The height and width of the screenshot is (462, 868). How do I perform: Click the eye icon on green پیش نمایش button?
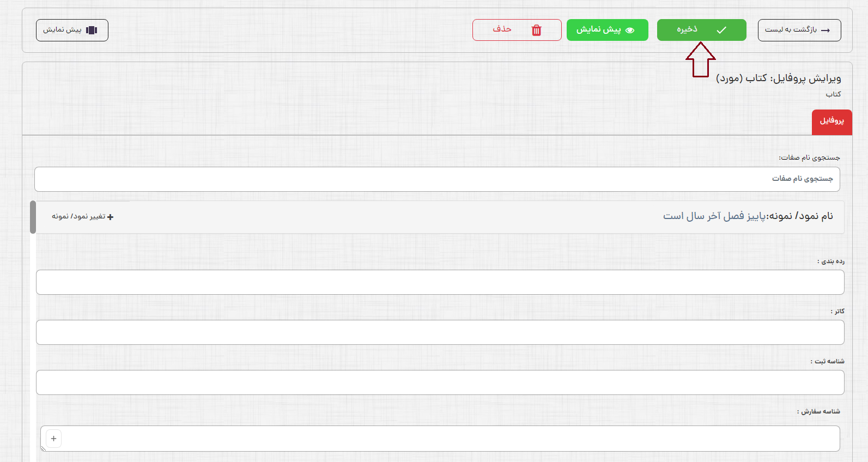click(x=630, y=31)
